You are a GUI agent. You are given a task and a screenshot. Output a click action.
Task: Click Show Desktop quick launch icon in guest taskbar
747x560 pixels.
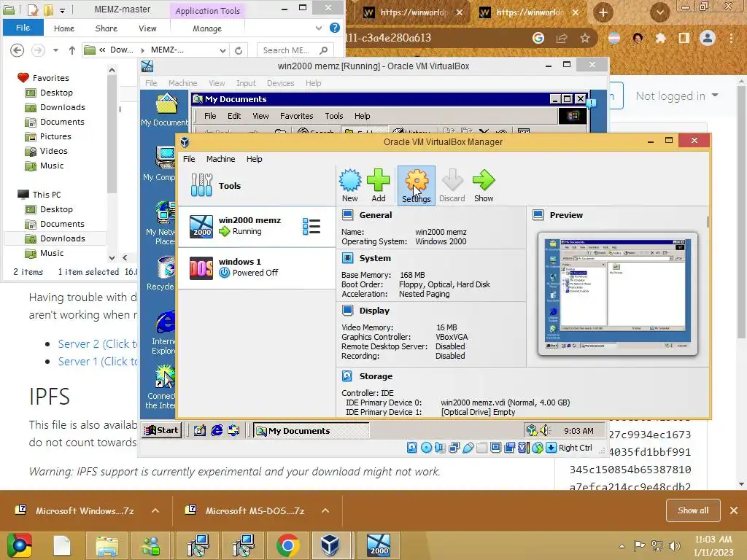pyautogui.click(x=200, y=430)
